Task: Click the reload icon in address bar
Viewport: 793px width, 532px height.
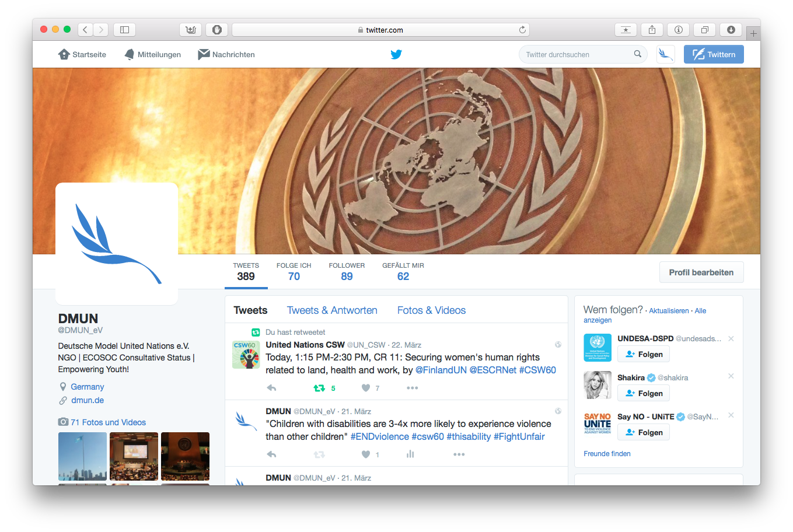Action: (x=522, y=30)
